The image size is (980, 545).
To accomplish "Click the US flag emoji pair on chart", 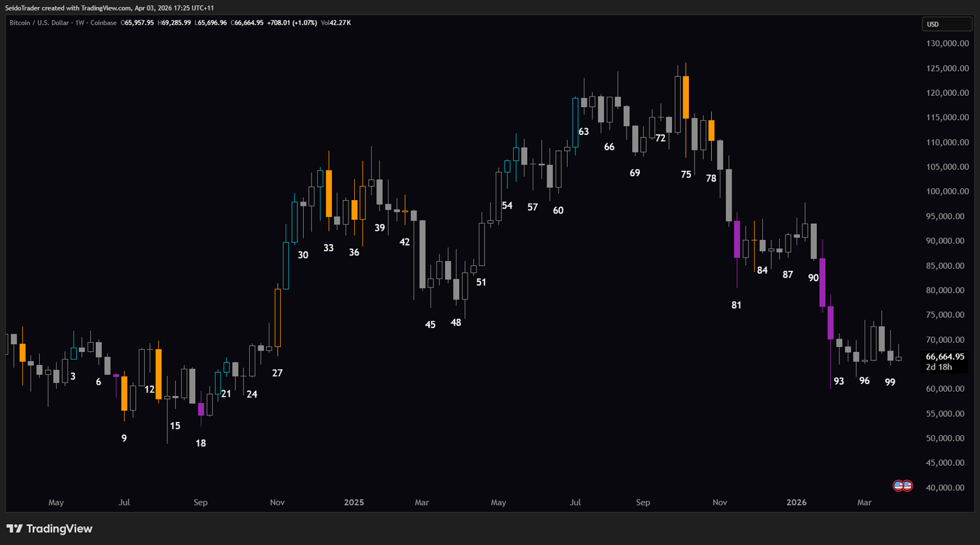I will pyautogui.click(x=902, y=484).
